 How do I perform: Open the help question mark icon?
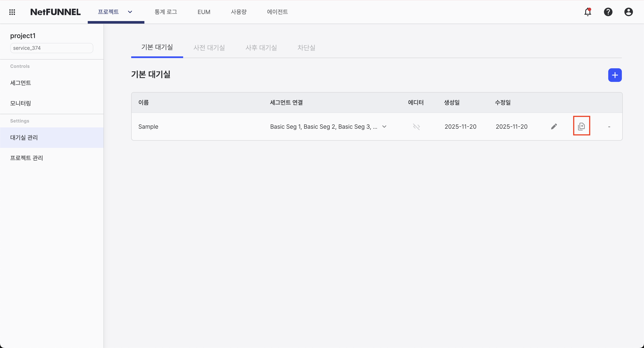tap(608, 12)
